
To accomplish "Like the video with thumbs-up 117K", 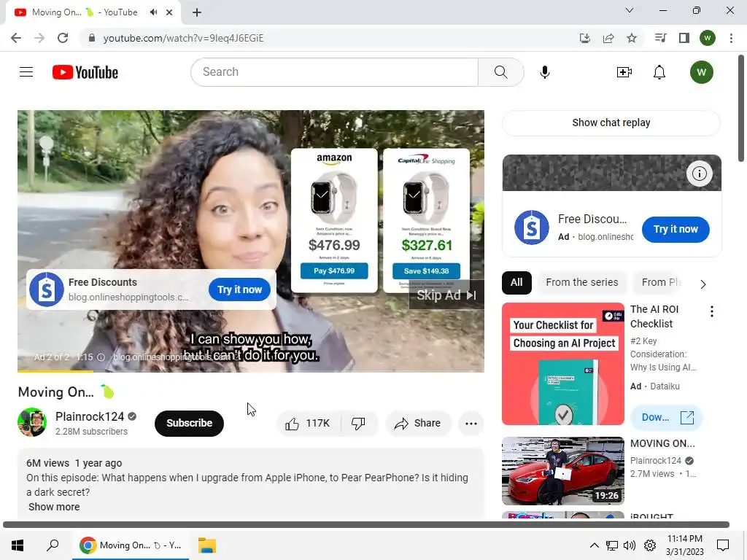I will 308,424.
